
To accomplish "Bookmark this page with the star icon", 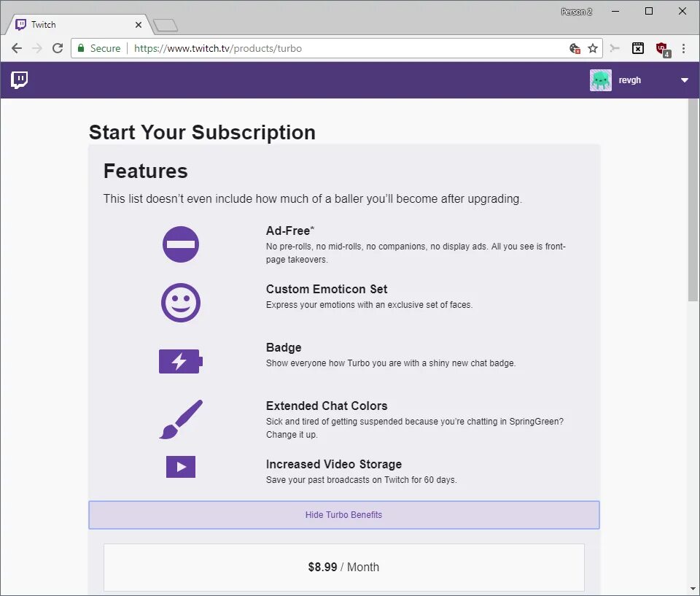I will [x=592, y=48].
